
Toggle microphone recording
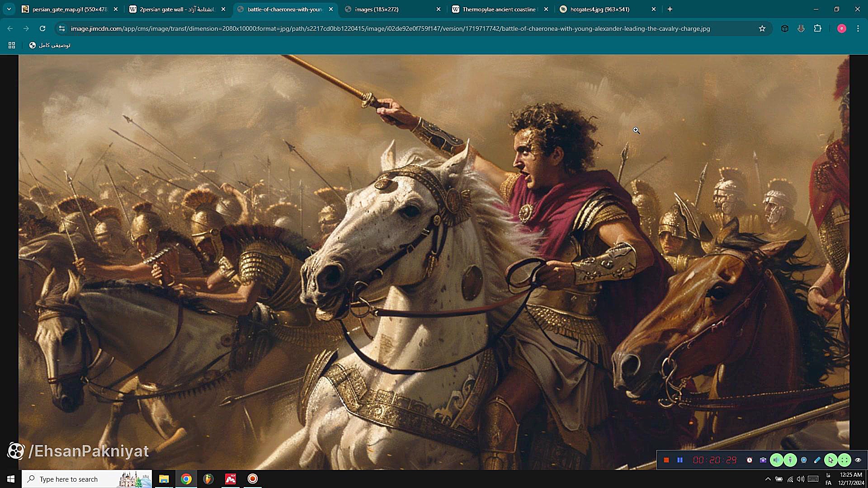tap(790, 460)
